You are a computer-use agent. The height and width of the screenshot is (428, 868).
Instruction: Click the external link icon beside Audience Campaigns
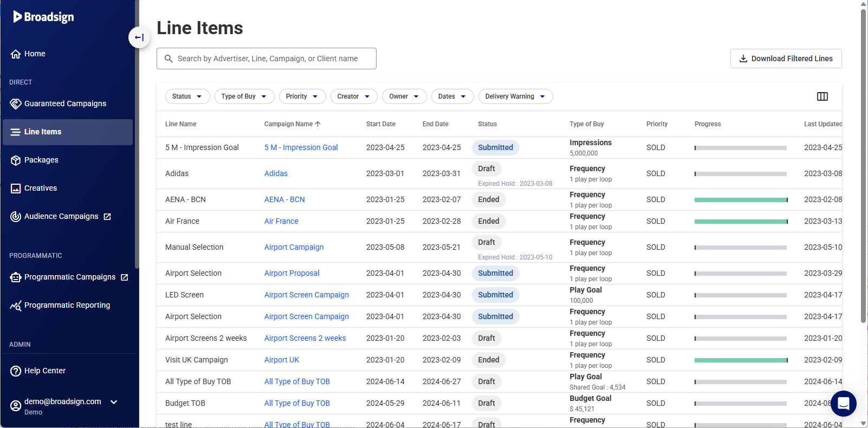click(x=107, y=217)
